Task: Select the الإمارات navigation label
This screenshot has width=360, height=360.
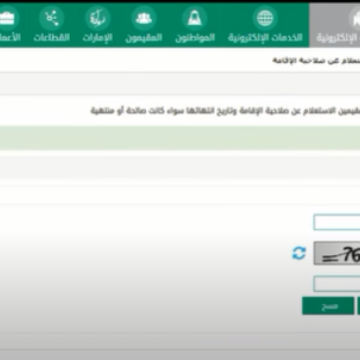Action: 97,38
